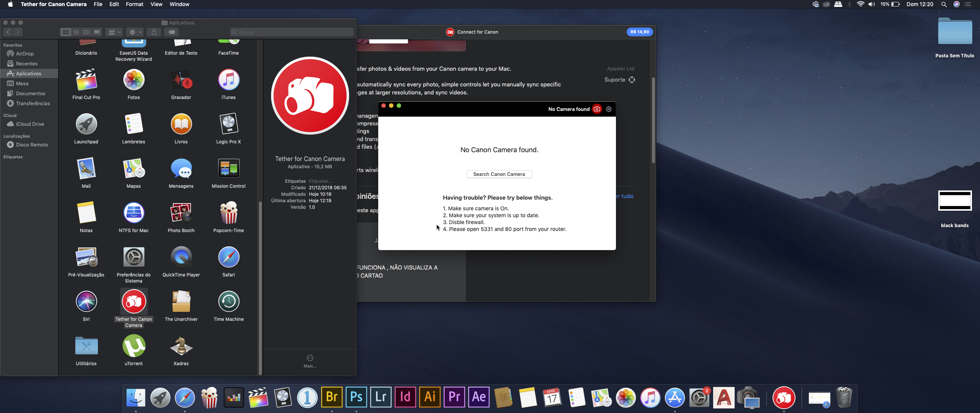
Task: Click Finder share button
Action: tap(154, 32)
